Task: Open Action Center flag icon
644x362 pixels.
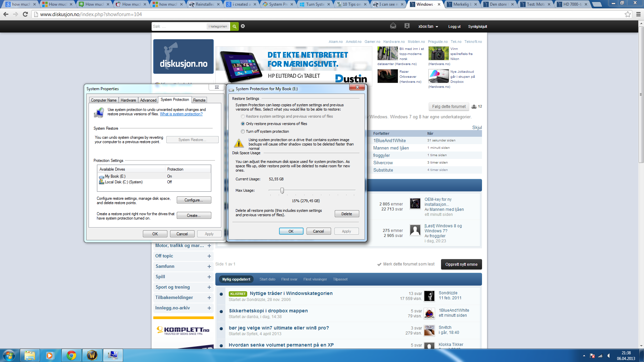Action: [592, 356]
